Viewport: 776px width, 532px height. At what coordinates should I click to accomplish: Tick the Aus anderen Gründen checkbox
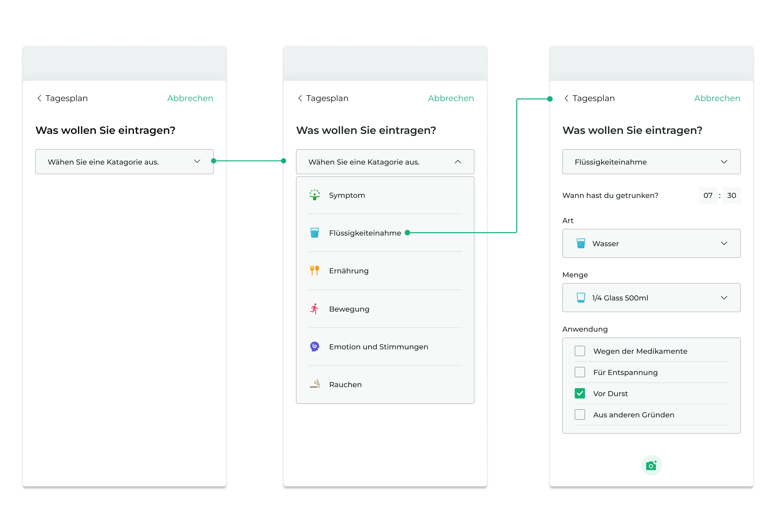(580, 415)
